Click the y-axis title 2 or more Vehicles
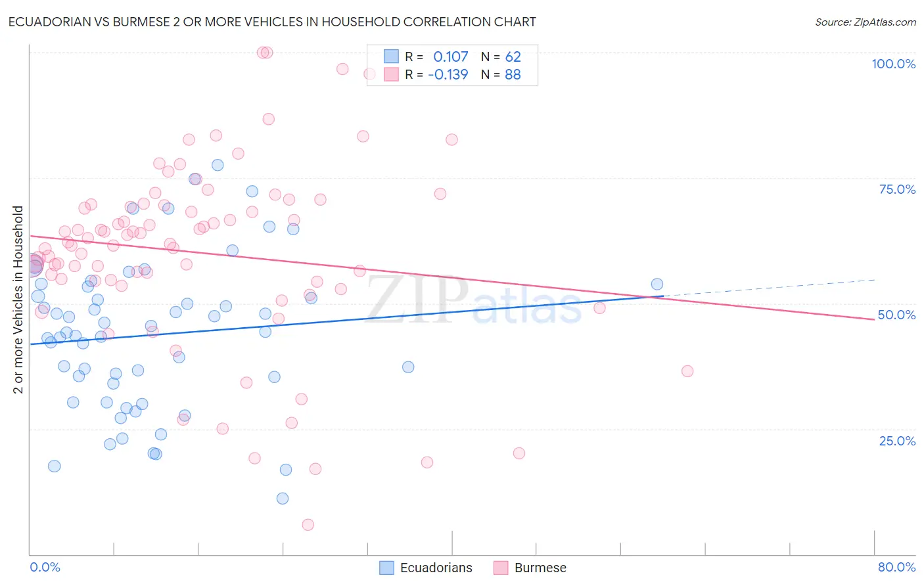Image resolution: width=924 pixels, height=586 pixels. pos(18,300)
